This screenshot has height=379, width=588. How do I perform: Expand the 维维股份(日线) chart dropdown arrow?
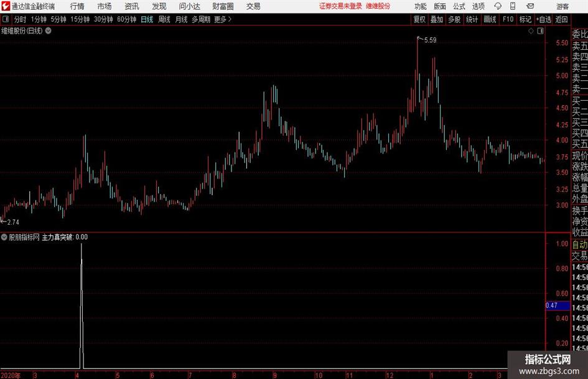(49, 30)
